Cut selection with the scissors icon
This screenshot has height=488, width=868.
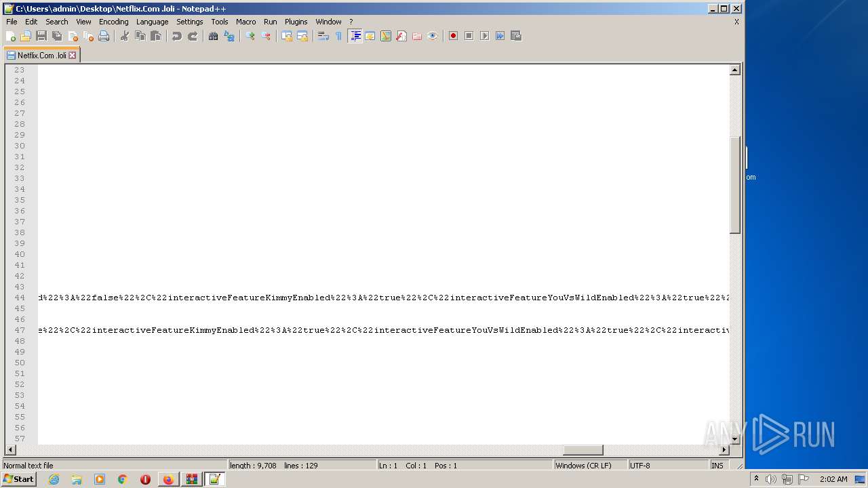[x=125, y=36]
